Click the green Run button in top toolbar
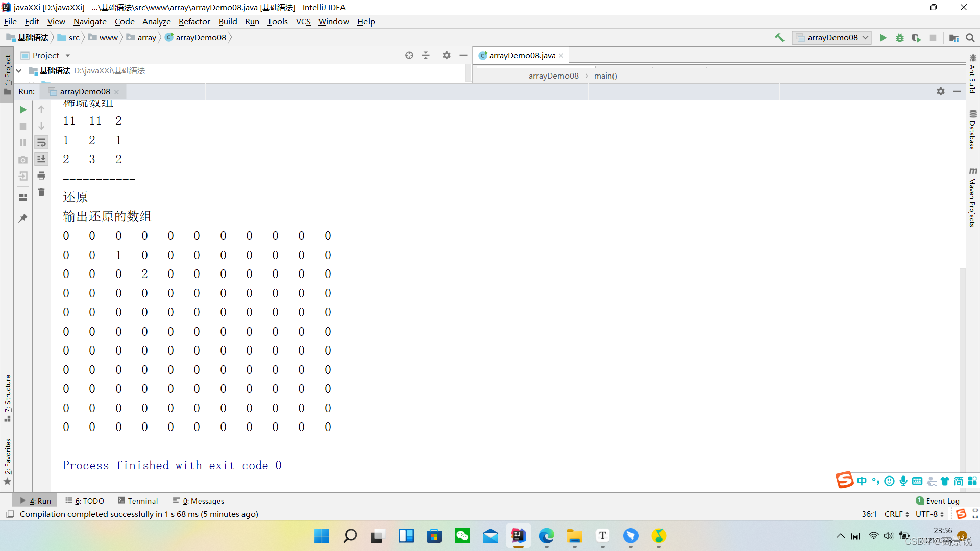Screen dimensions: 980x551 883,38
